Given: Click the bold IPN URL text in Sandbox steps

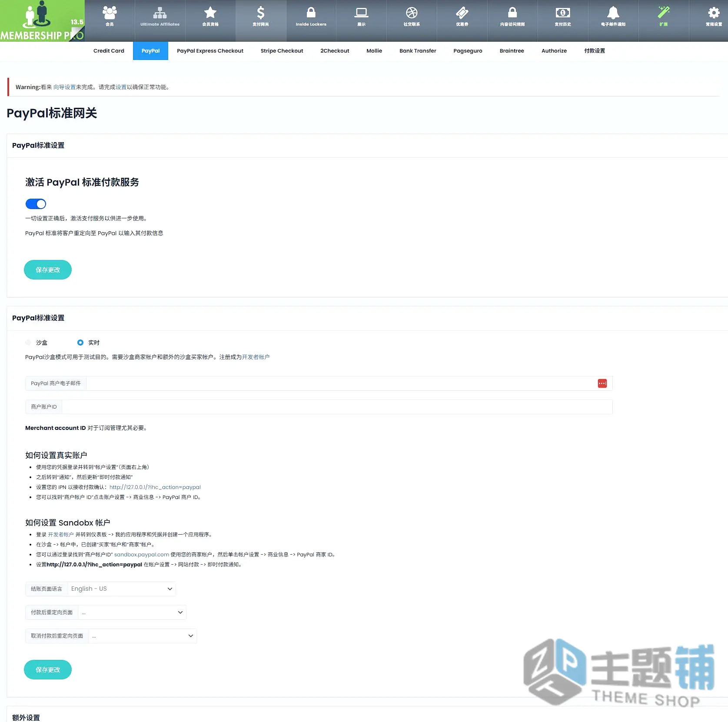Looking at the screenshot, I should pos(94,565).
